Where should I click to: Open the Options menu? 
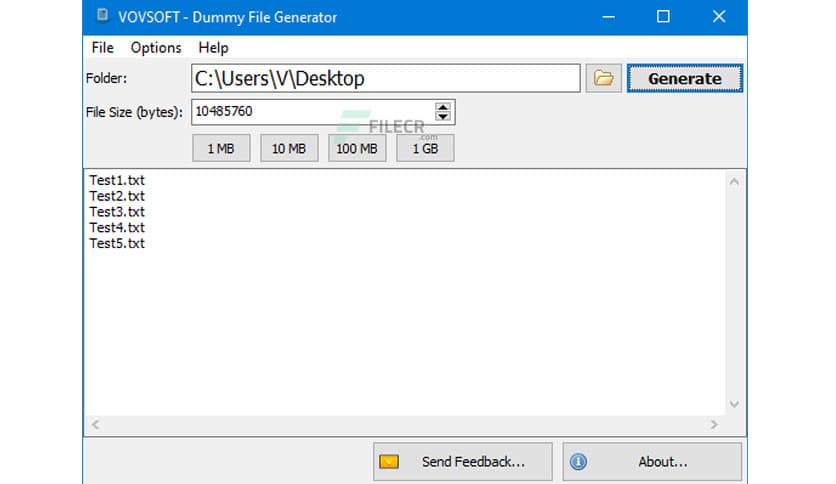[x=156, y=48]
